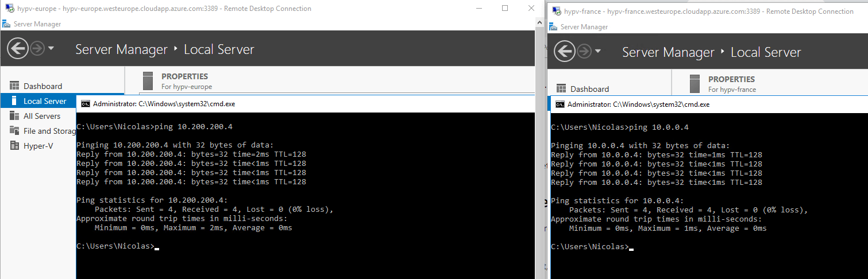The image size is (868, 279).
Task: Click 'Server Manager' breadcrumb in hypv-france header
Action: [x=668, y=52]
